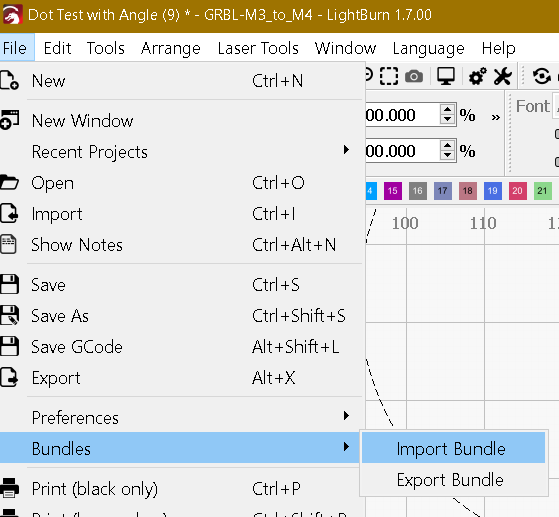Open the Window menu

(x=345, y=48)
